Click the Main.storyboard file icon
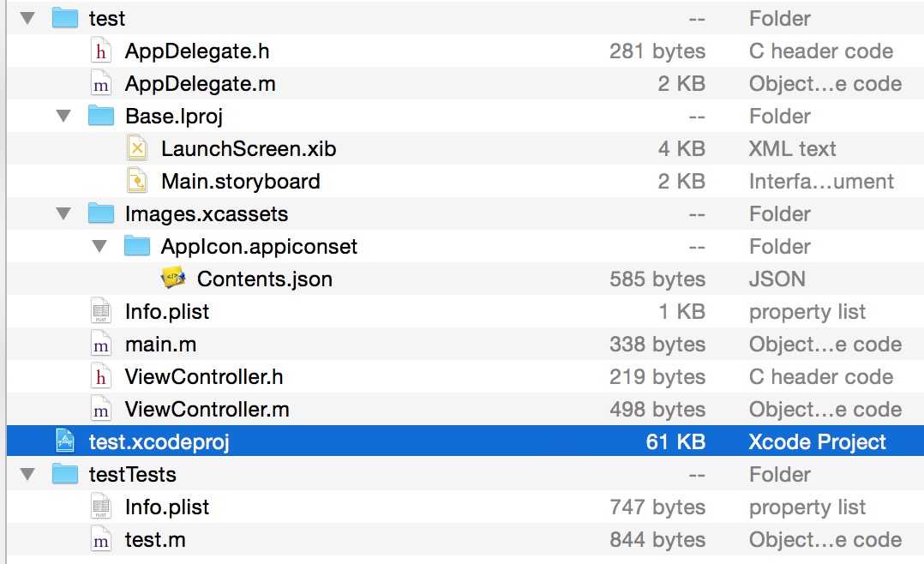This screenshot has height=564, width=924. 137,182
